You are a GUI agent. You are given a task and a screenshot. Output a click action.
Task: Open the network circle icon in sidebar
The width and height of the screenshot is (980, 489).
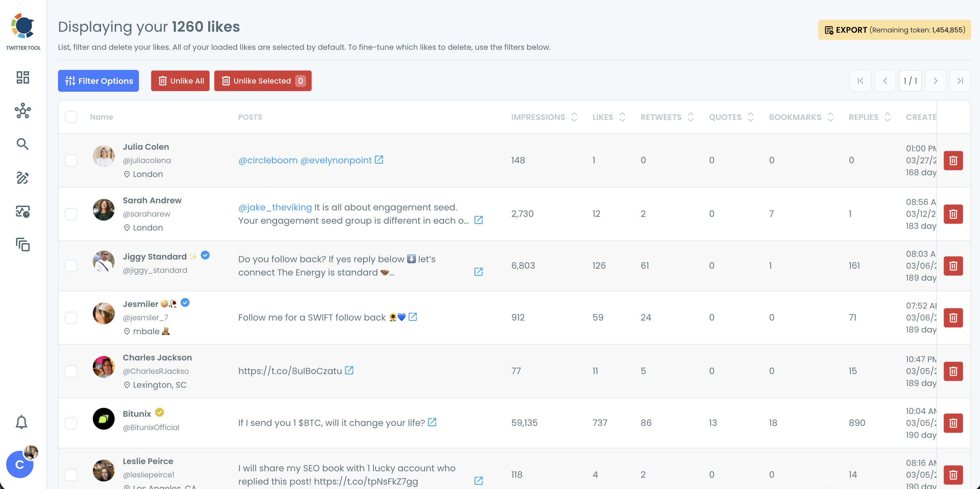pos(23,110)
